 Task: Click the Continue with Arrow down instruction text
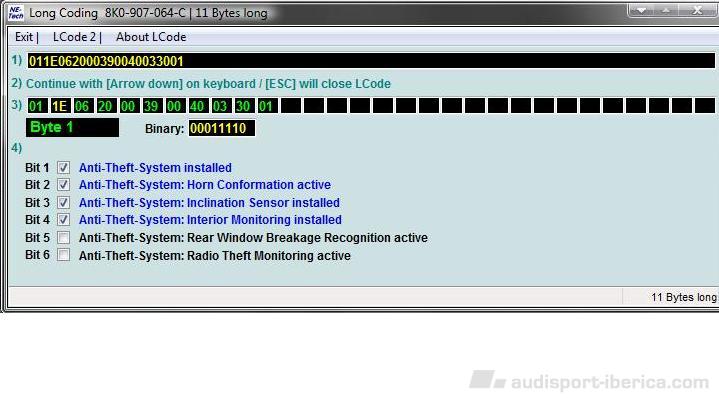[208, 84]
